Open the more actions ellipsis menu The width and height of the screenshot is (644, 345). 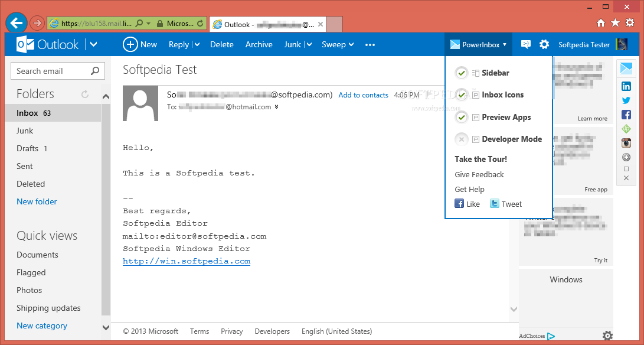(x=370, y=44)
